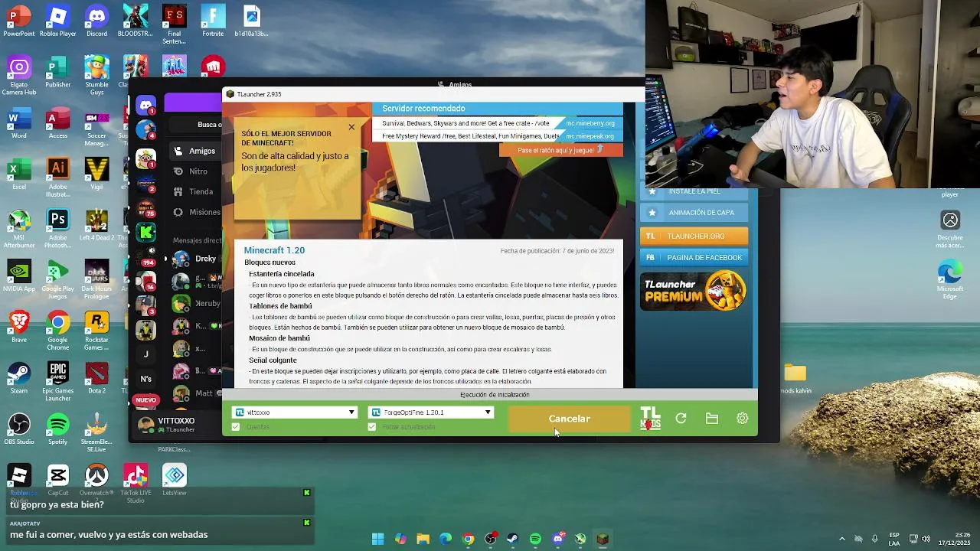Screen dimensions: 980x551
Task: Click the NUEVO unread indicator in Discord
Action: point(145,399)
